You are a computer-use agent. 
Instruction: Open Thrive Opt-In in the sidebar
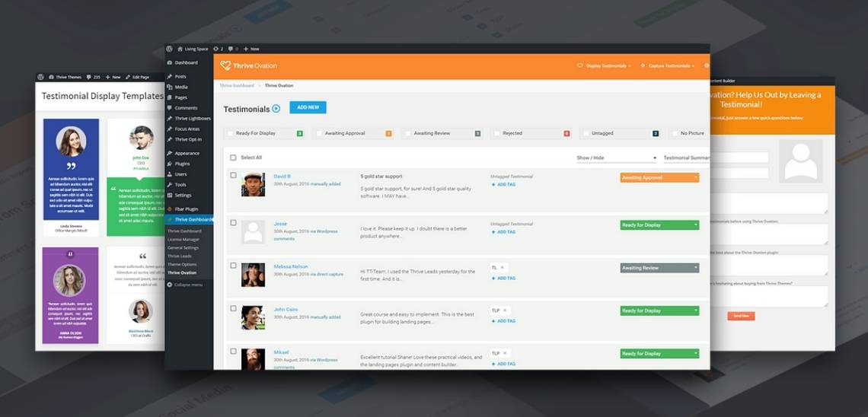pos(189,139)
